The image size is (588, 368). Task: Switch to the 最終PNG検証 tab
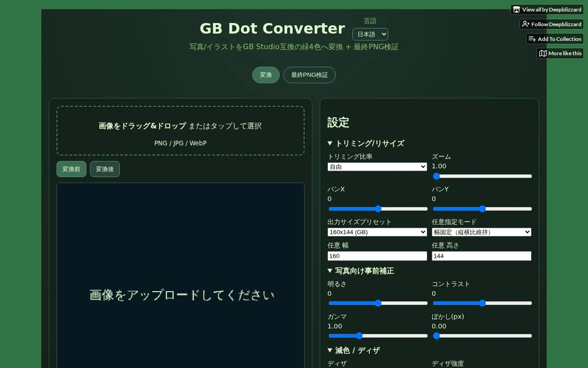(x=310, y=75)
